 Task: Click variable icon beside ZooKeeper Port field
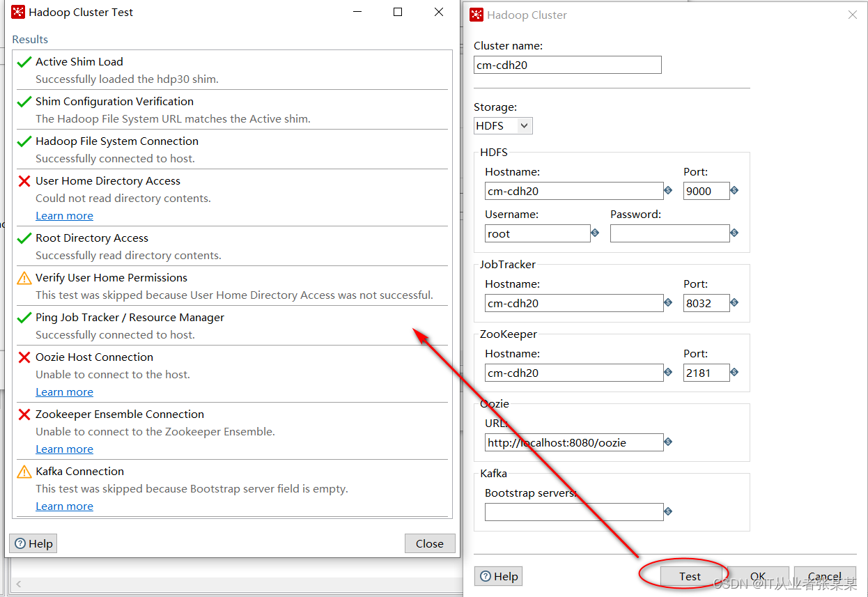point(734,372)
